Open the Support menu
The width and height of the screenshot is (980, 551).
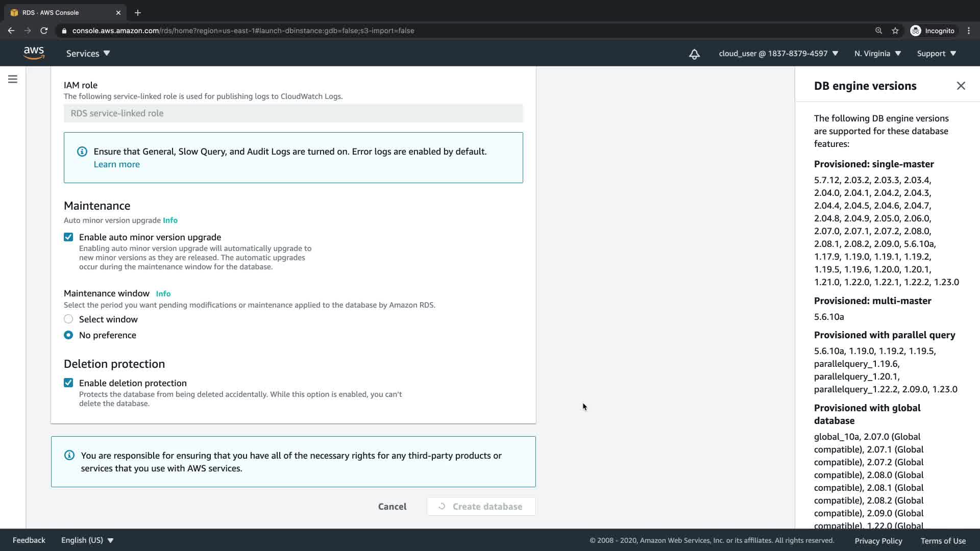click(x=936, y=54)
